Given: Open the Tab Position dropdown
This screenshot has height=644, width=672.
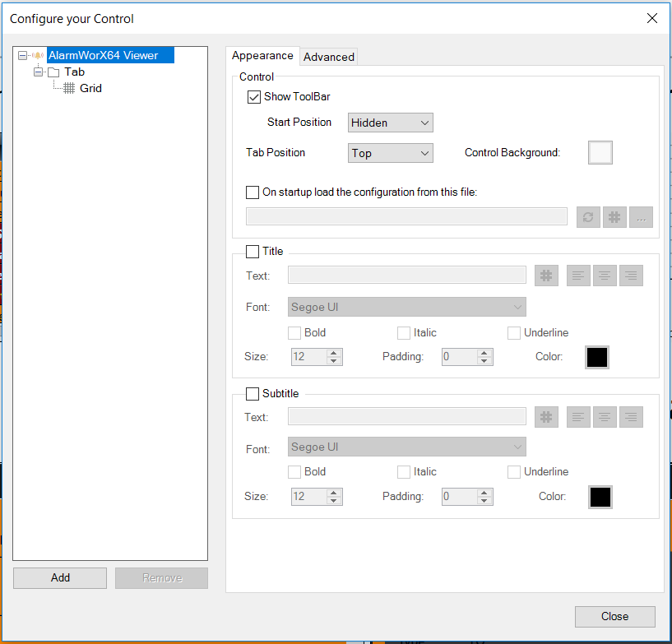Looking at the screenshot, I should click(391, 153).
